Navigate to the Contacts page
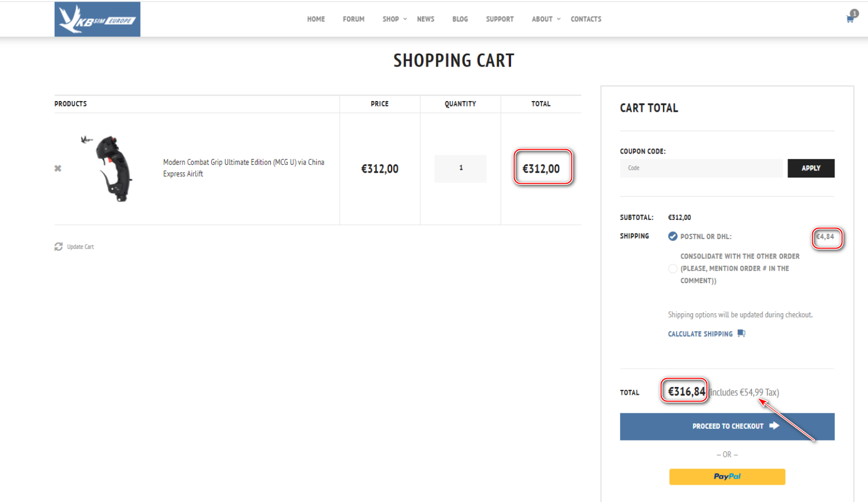The width and height of the screenshot is (868, 502). (x=585, y=19)
